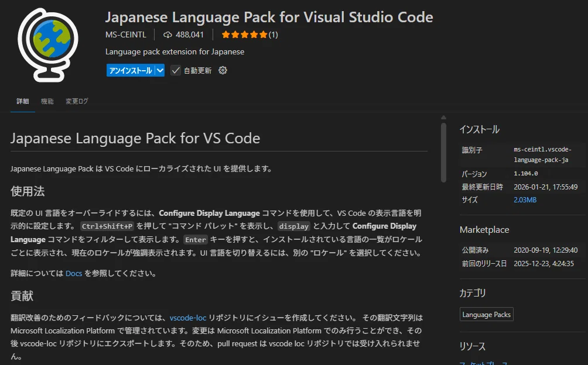The image size is (588, 365).
Task: Click the display code keyword
Action: (x=293, y=226)
